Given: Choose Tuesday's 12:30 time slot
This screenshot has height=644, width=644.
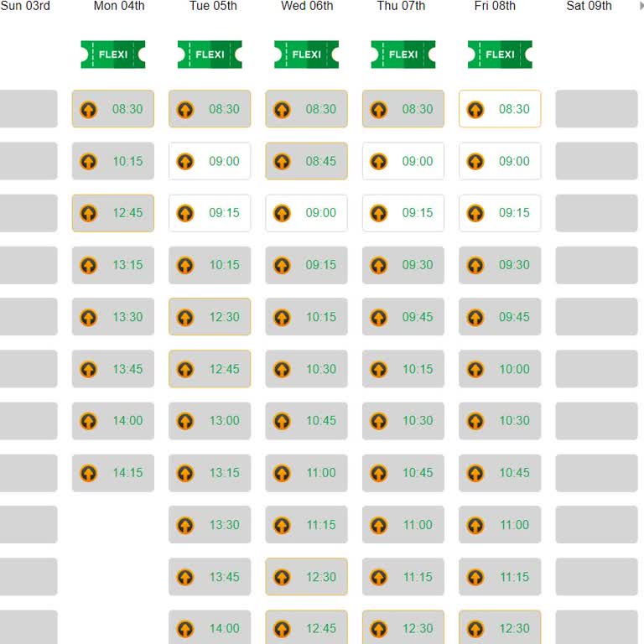Looking at the screenshot, I should pos(210,317).
